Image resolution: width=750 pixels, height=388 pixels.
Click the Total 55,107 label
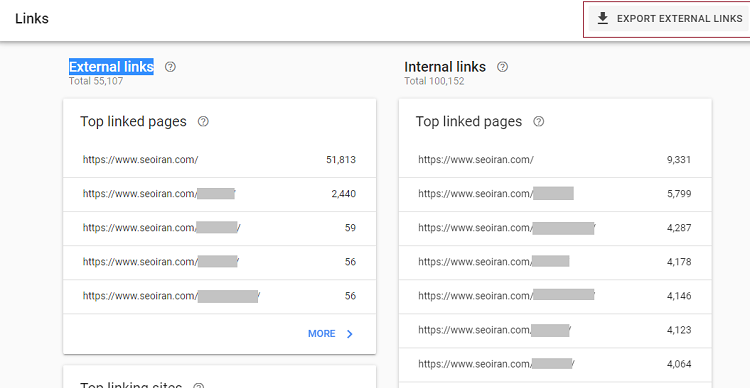tap(96, 81)
